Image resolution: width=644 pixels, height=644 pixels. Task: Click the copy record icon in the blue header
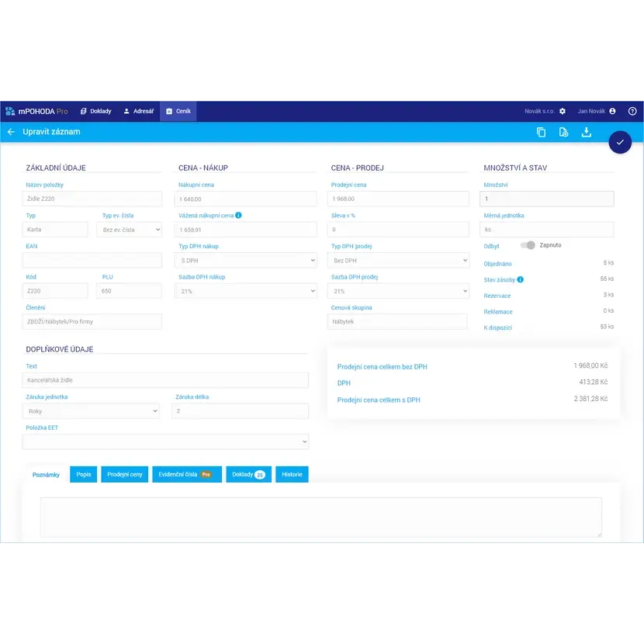coord(541,132)
